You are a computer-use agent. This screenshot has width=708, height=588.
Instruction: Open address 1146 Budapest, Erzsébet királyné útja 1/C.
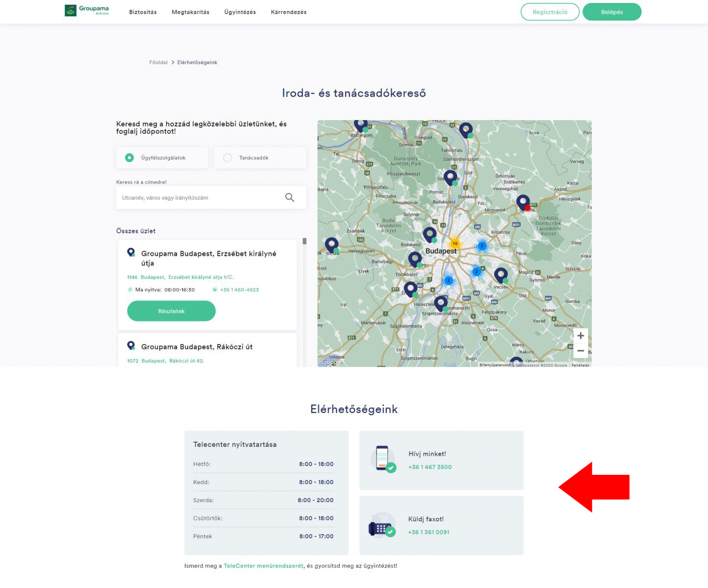tap(180, 277)
